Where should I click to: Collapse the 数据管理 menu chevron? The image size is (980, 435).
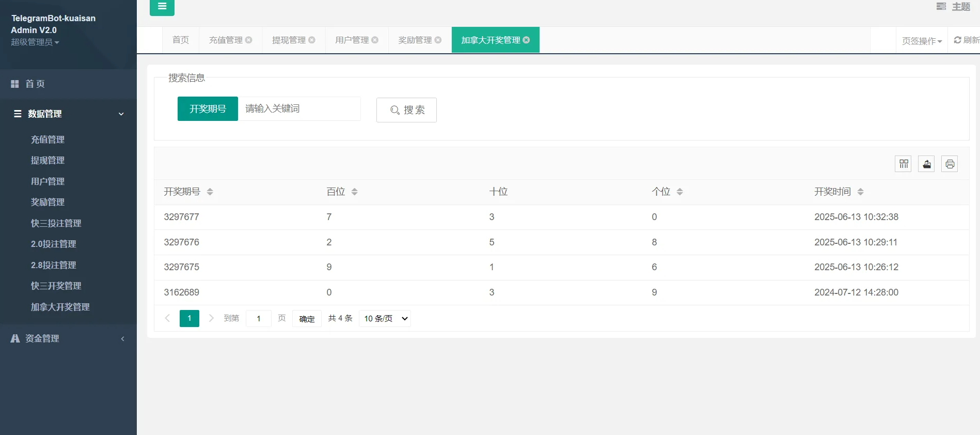[x=121, y=114]
